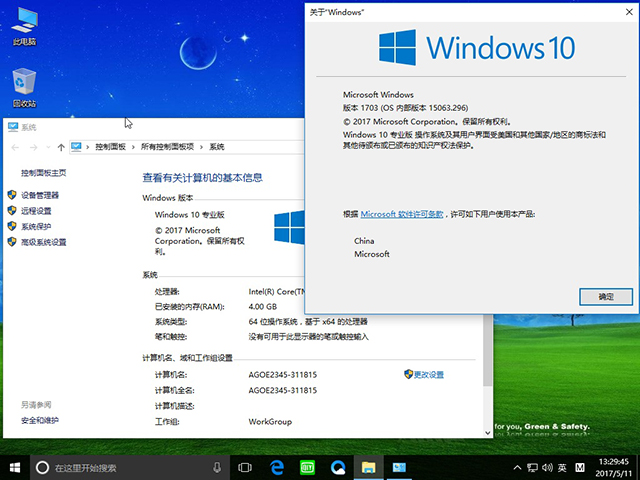Close the 关于"Windows" dialog
This screenshot has width=640, height=480.
pyautogui.click(x=629, y=12)
